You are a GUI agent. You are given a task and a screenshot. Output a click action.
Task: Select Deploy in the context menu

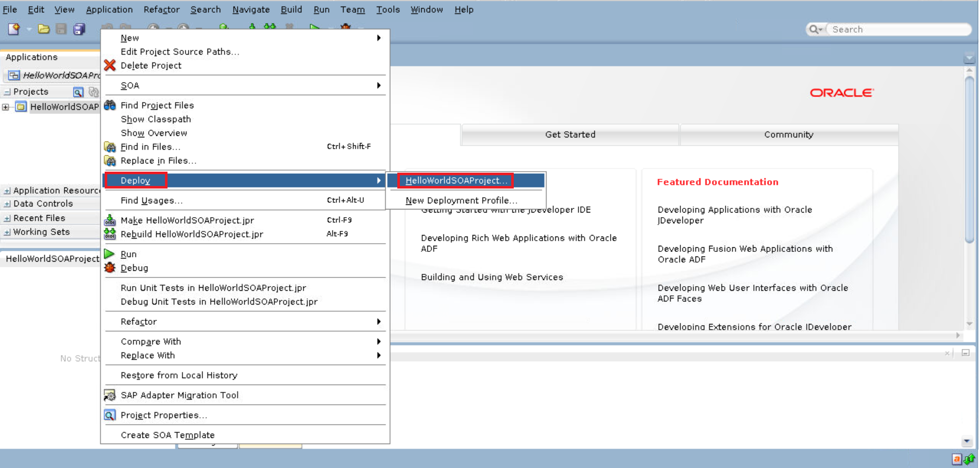[x=245, y=180]
